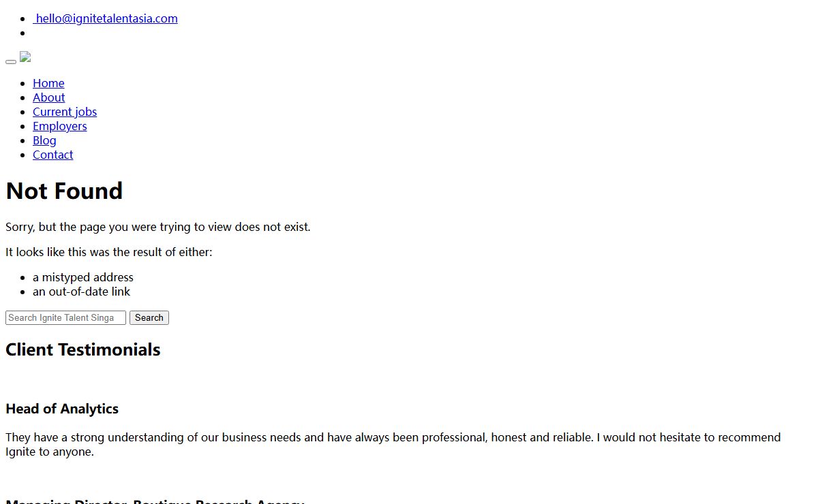This screenshot has height=504, width=818.
Task: Click the partially visible Managing Director heading
Action: [155, 501]
